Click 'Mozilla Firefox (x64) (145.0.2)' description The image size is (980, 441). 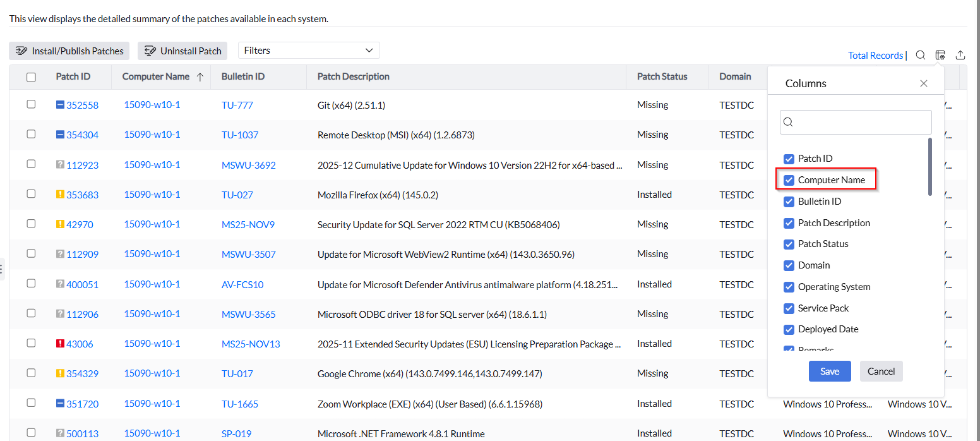click(x=378, y=195)
